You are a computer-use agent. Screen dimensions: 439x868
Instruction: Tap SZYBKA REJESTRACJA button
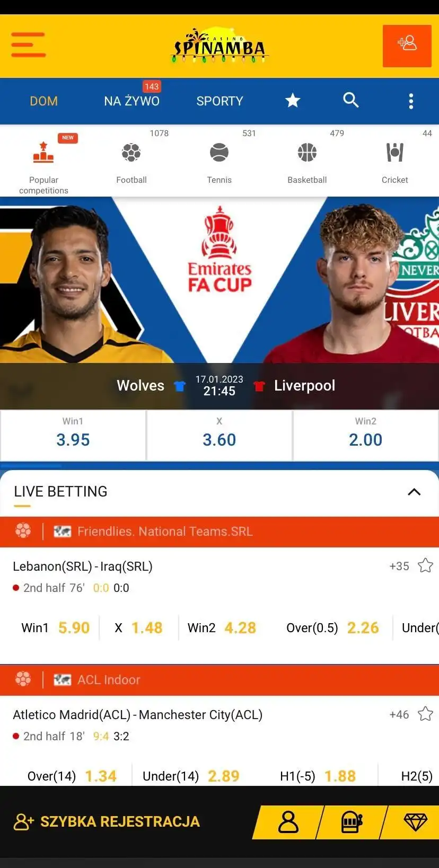(107, 821)
